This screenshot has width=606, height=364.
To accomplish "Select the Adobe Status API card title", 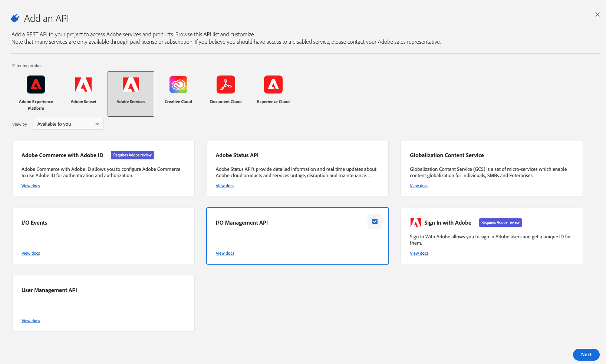I will pyautogui.click(x=237, y=155).
